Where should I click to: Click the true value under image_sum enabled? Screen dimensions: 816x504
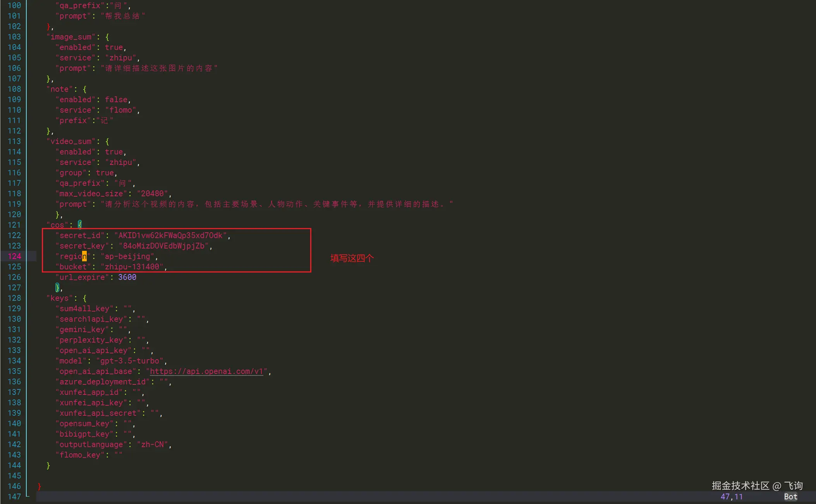click(x=114, y=47)
